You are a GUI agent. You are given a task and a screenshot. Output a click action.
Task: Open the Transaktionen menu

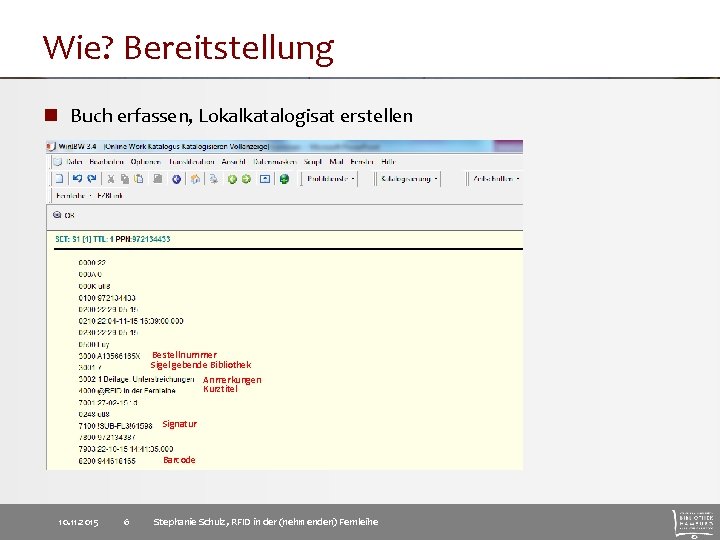(x=191, y=162)
